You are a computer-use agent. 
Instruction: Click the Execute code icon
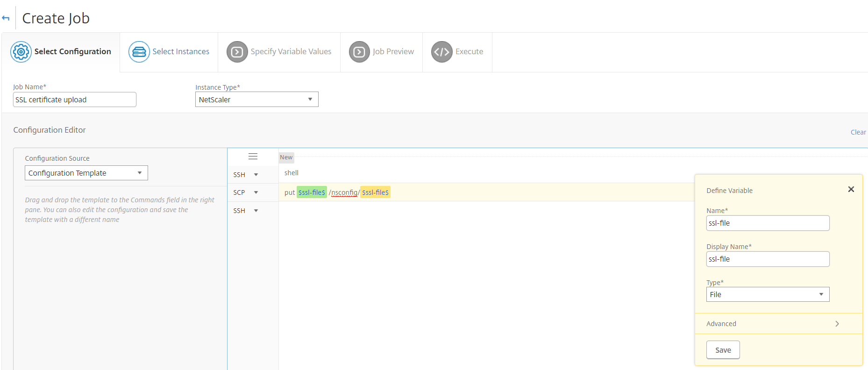coord(442,52)
